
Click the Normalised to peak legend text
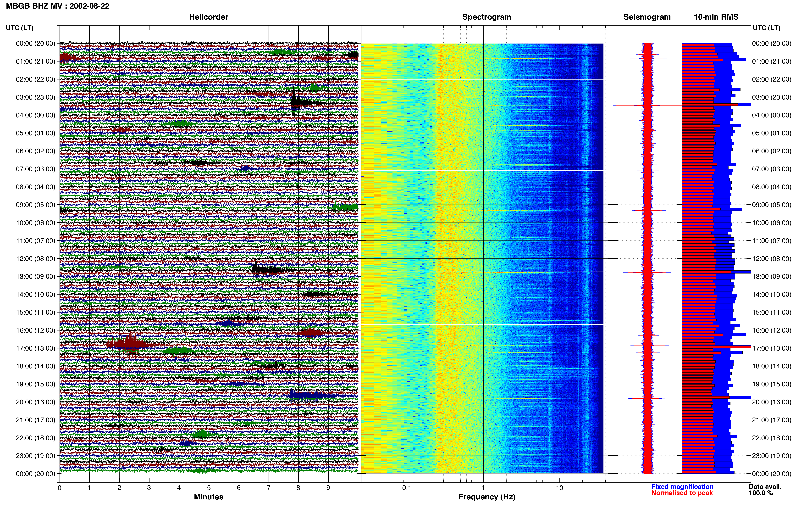(682, 493)
